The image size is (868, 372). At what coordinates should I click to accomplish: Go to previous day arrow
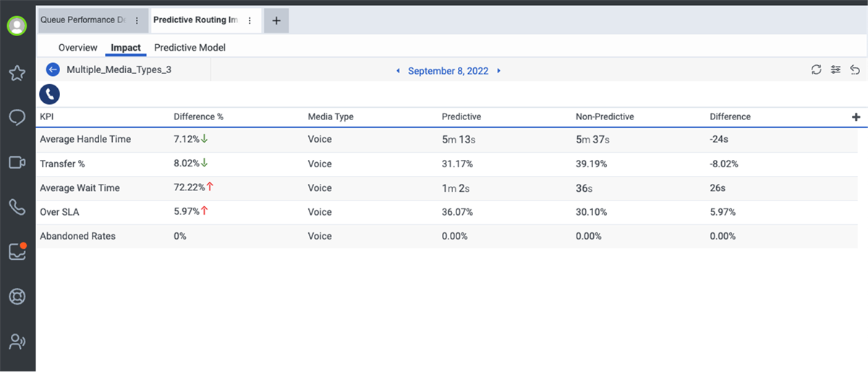(x=397, y=71)
